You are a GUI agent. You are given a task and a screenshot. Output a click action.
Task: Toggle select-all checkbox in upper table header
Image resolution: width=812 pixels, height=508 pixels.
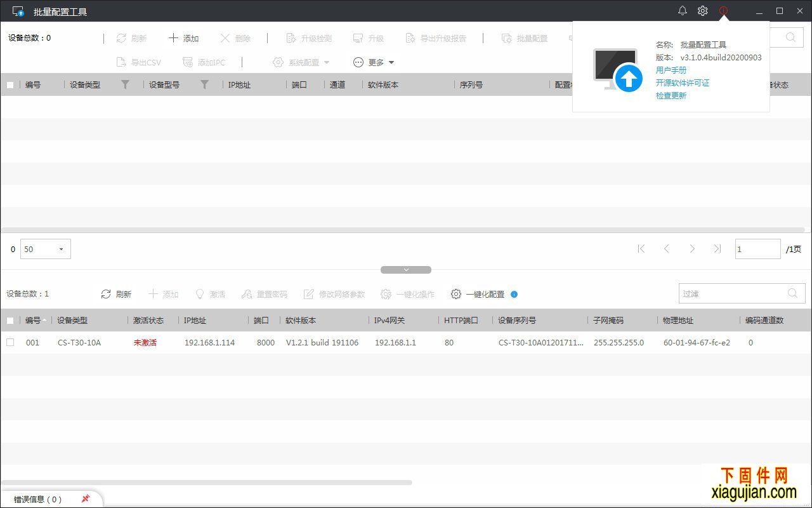[x=10, y=84]
